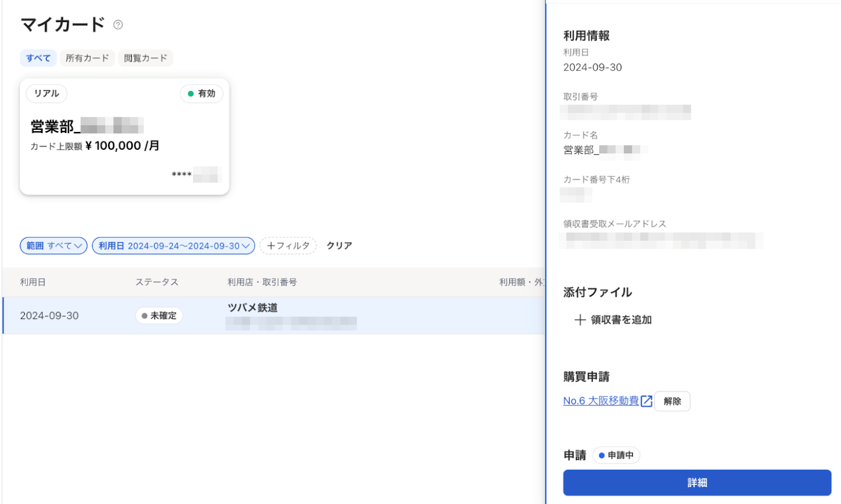Open the No.6 大阪移動費 purchase request link

pyautogui.click(x=601, y=401)
